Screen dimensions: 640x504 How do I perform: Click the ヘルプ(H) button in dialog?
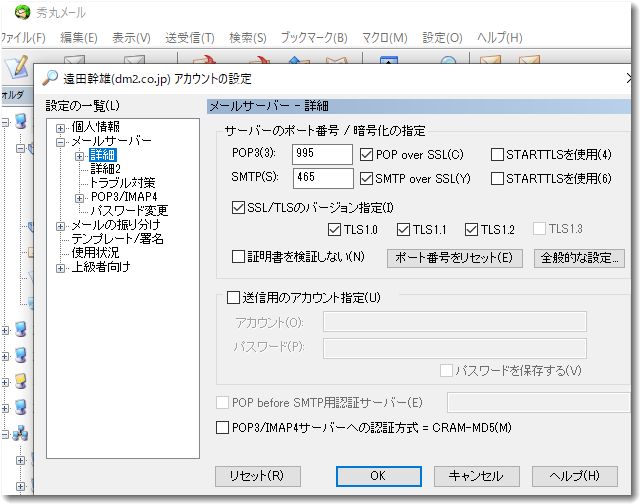pyautogui.click(x=575, y=476)
